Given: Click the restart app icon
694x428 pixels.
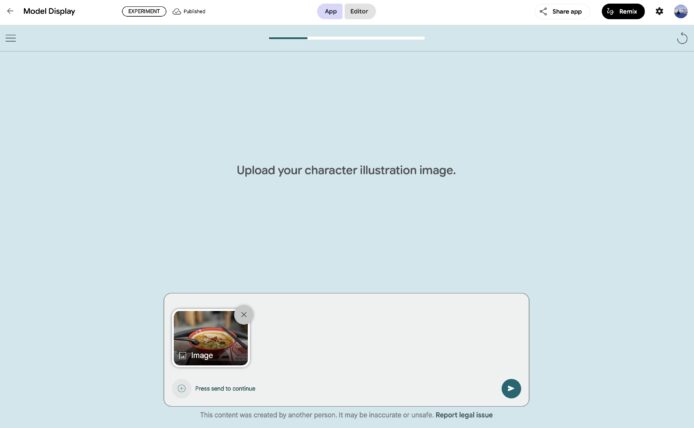Looking at the screenshot, I should point(682,38).
